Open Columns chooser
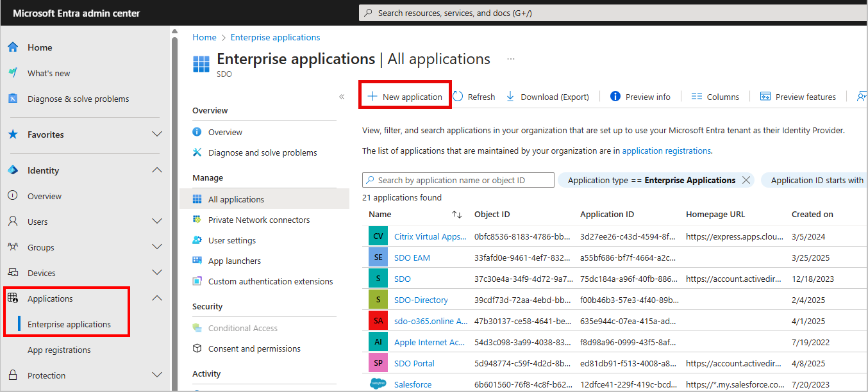868x392 pixels. pos(715,97)
